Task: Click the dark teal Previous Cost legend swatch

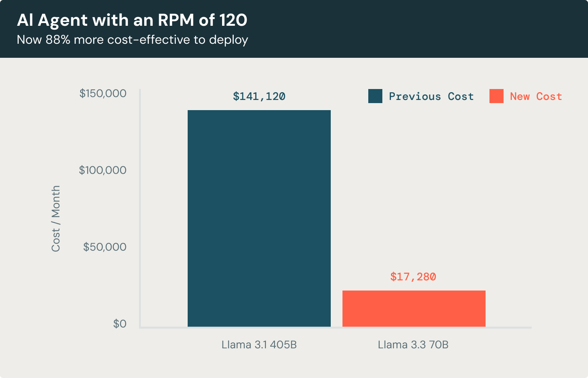Action: pos(375,96)
